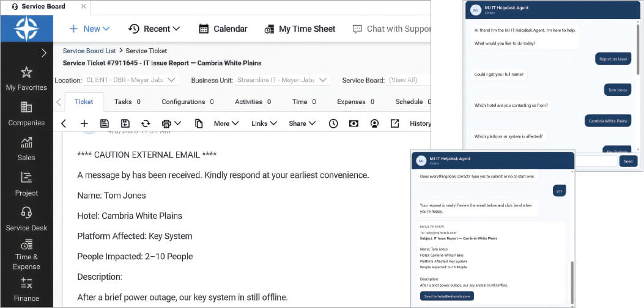644x308 pixels.
Task: Click the 'yes' reply bubble
Action: [x=560, y=191]
